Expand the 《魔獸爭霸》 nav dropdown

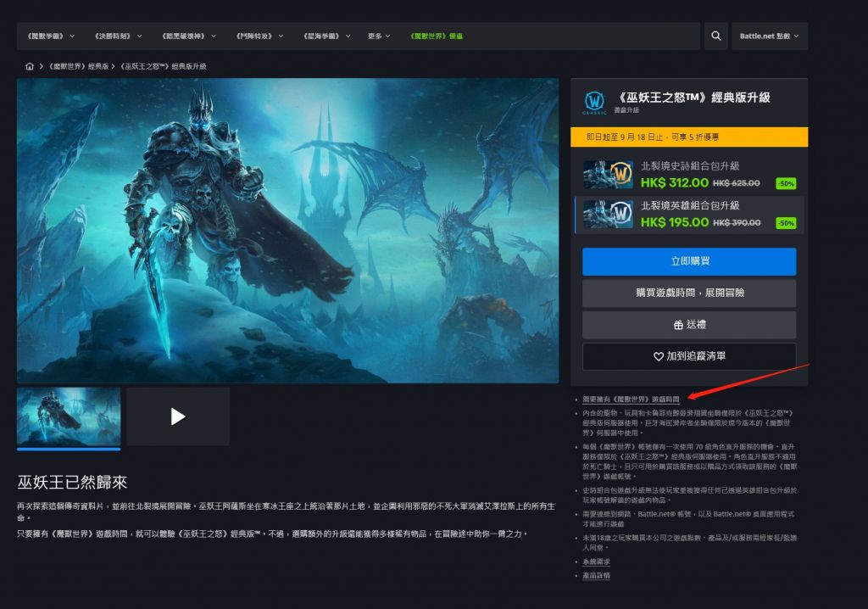click(51, 36)
